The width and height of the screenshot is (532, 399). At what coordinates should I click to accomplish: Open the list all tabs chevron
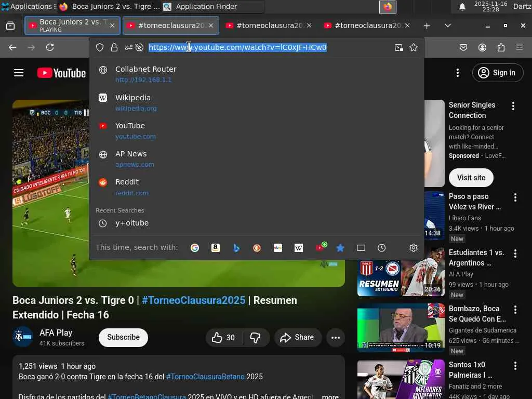[448, 25]
